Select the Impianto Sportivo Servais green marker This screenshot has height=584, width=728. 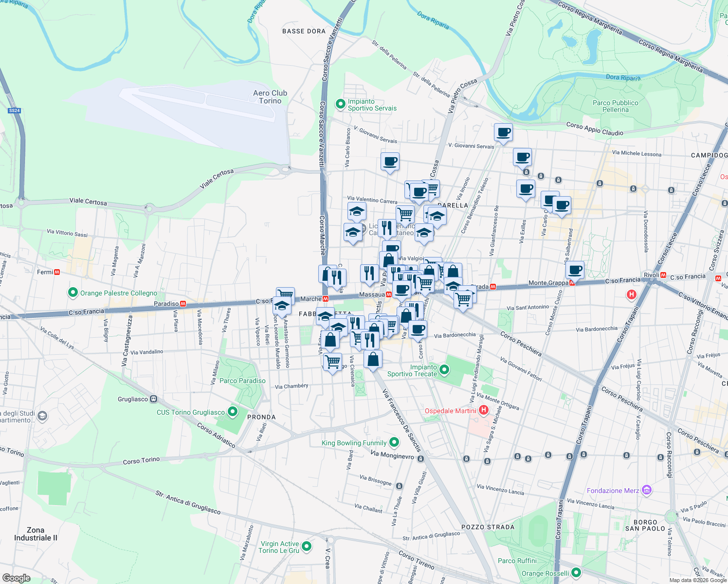pyautogui.click(x=341, y=104)
